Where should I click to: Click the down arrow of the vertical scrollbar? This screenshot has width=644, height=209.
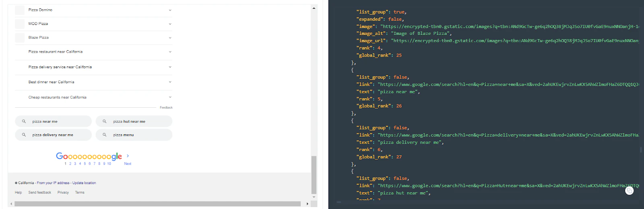pyautogui.click(x=314, y=197)
